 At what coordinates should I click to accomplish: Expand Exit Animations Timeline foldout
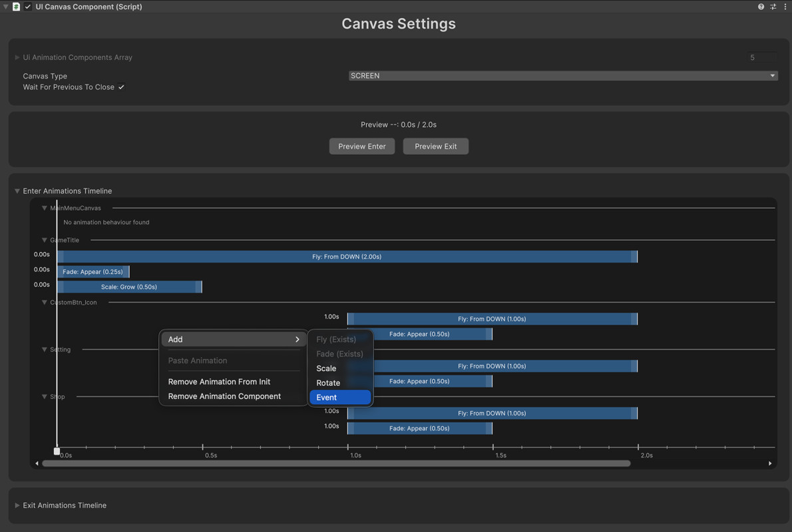coord(17,505)
